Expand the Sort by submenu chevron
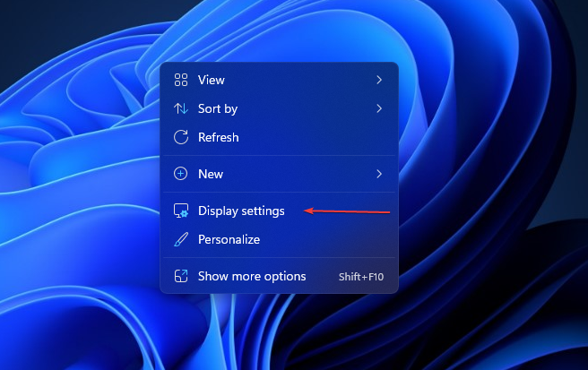The image size is (588, 370). point(379,108)
